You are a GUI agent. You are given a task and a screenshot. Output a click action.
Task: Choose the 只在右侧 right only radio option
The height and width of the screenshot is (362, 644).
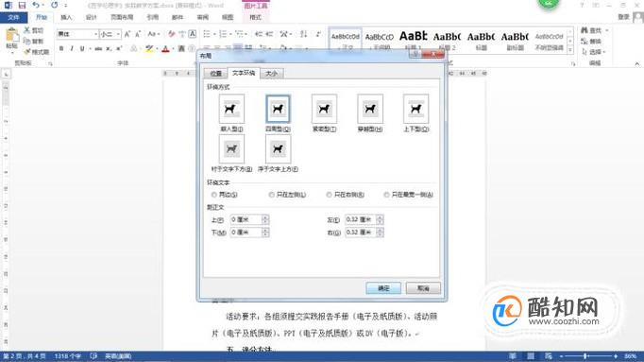click(x=329, y=195)
